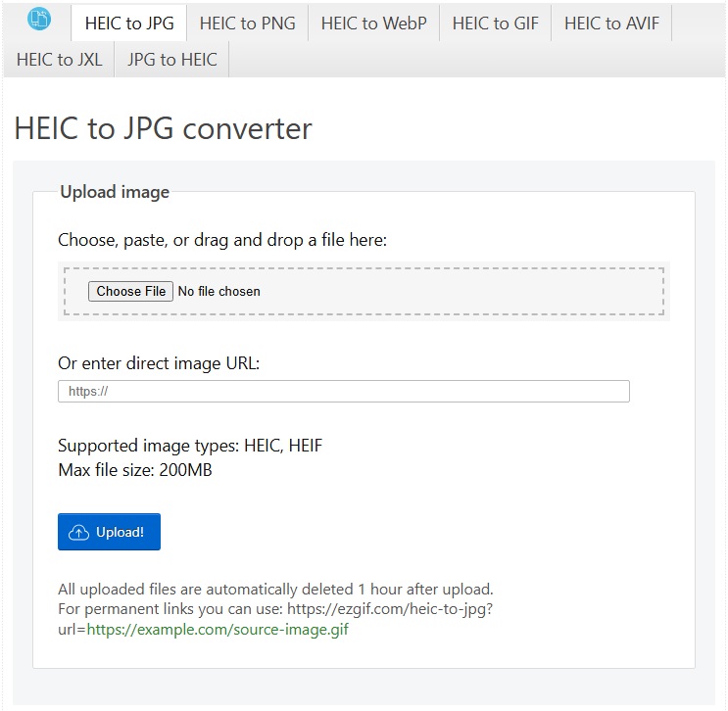Focus the direct image URL input field
The image size is (728, 711).
pyautogui.click(x=344, y=391)
